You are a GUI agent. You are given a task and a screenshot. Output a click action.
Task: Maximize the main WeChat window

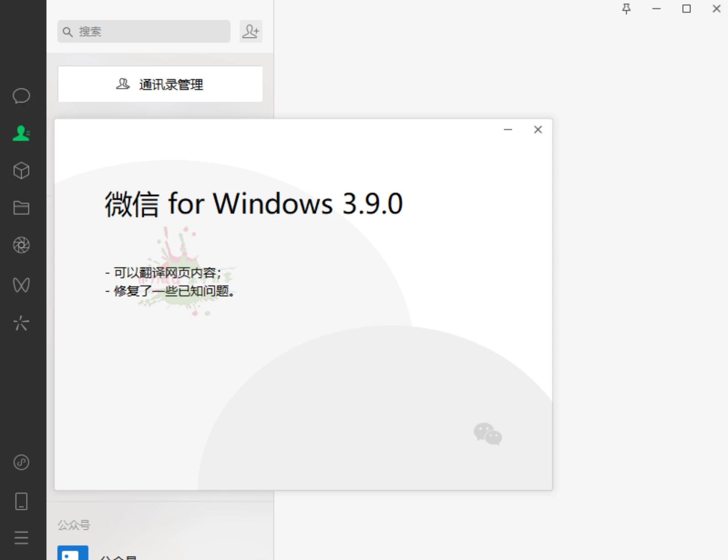pyautogui.click(x=686, y=9)
